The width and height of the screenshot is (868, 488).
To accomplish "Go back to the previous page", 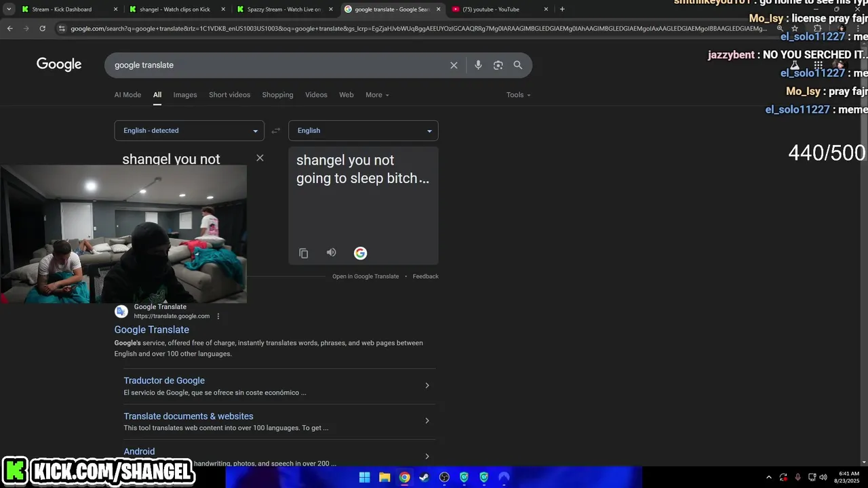I will (x=9, y=28).
